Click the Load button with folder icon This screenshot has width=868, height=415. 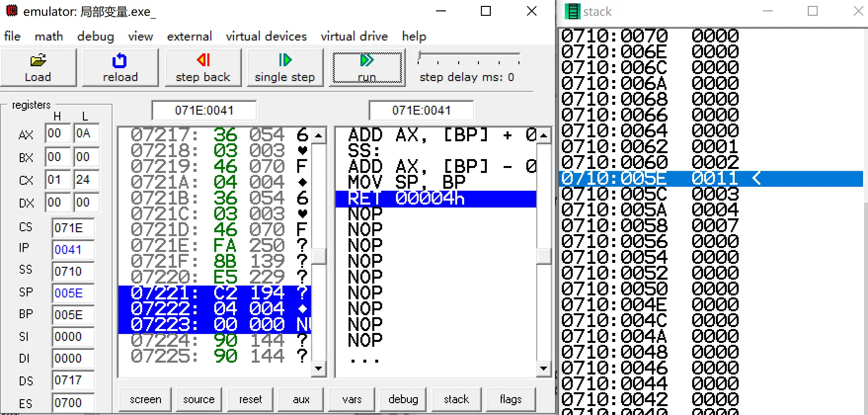38,68
